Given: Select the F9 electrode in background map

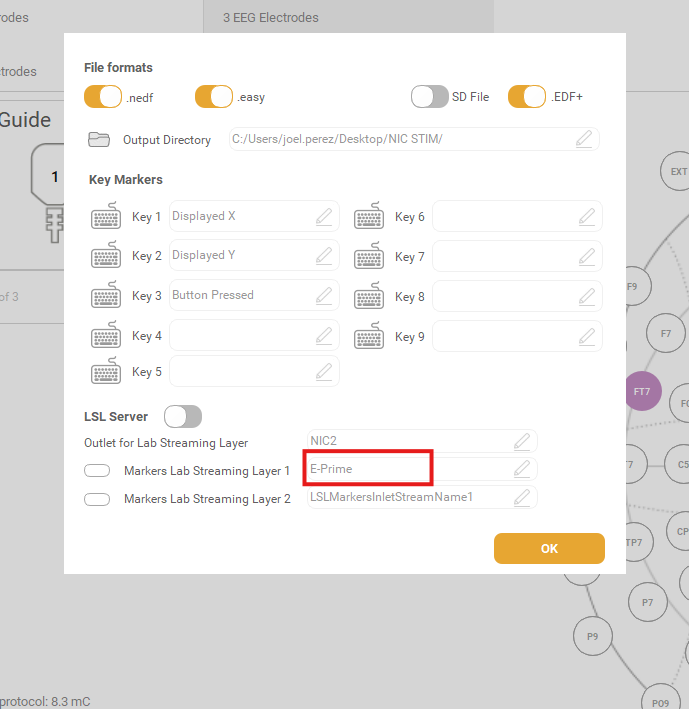Looking at the screenshot, I should pyautogui.click(x=638, y=286).
